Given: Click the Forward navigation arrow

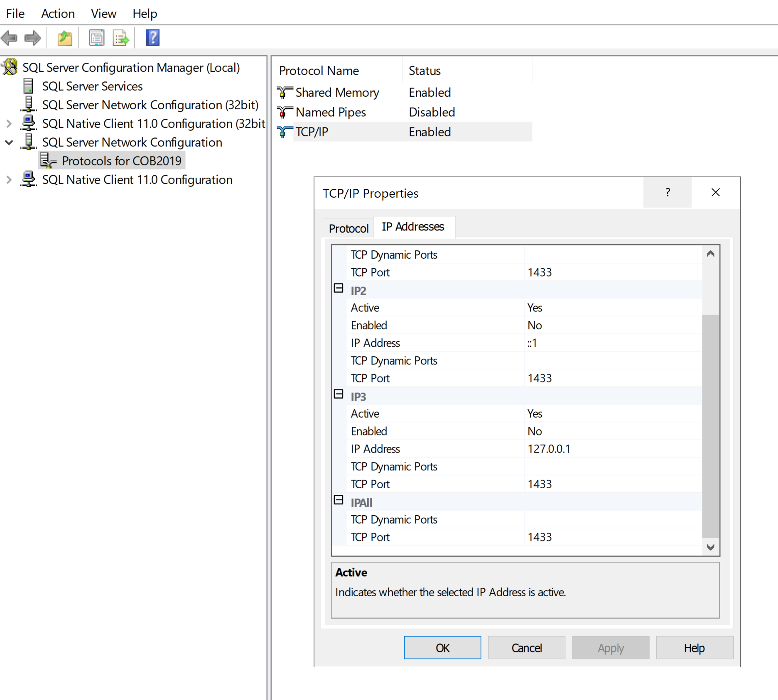Looking at the screenshot, I should coord(32,37).
